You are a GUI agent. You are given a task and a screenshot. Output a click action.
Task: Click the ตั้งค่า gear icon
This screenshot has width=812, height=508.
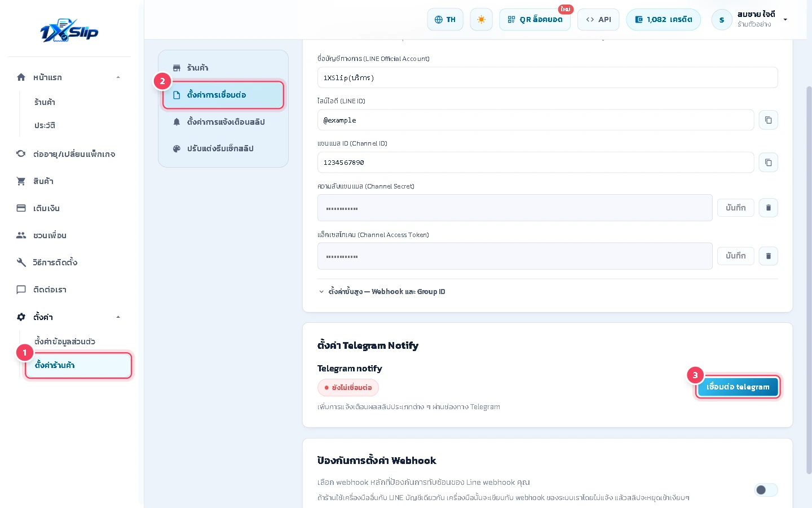[x=21, y=317]
